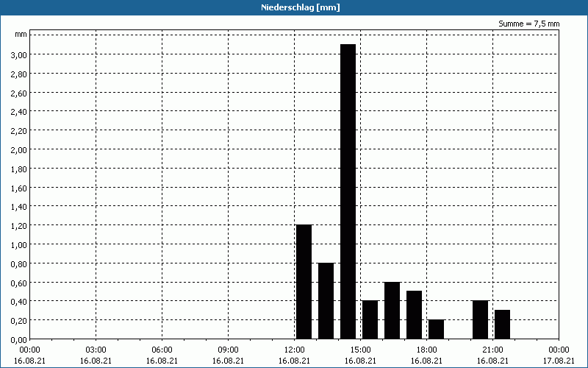Click the 2,20 y-axis value
The height and width of the screenshot is (368, 588).
19,131
